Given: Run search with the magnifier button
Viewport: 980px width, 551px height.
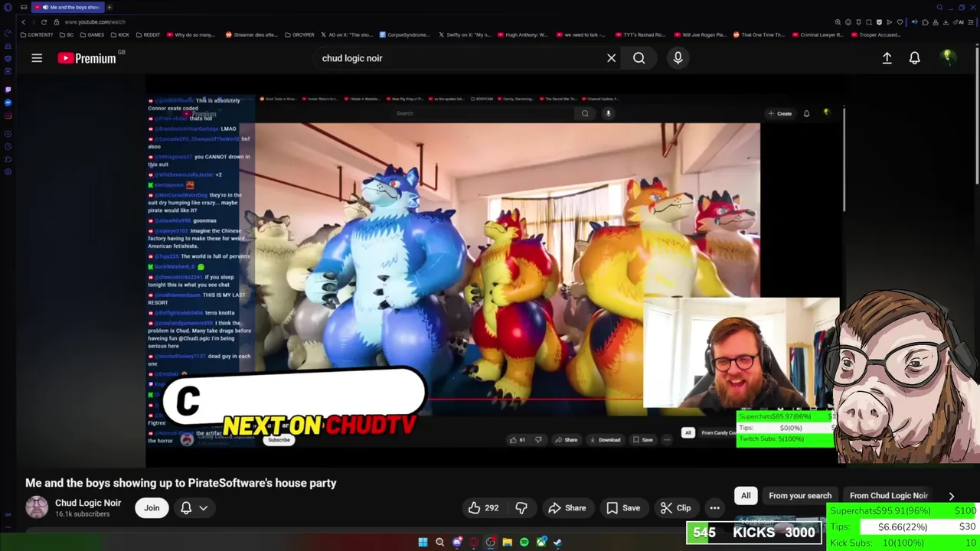Looking at the screenshot, I should coord(639,58).
